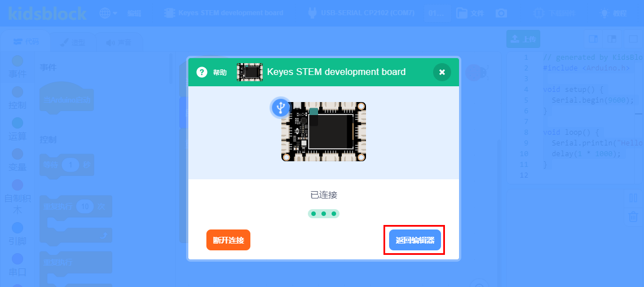Image resolution: width=644 pixels, height=287 pixels.
Task: Select the Events (事件) block category
Action: [17, 67]
